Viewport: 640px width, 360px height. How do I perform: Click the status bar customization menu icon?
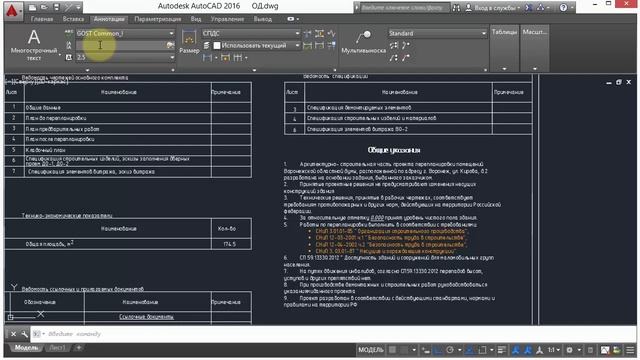click(630, 350)
